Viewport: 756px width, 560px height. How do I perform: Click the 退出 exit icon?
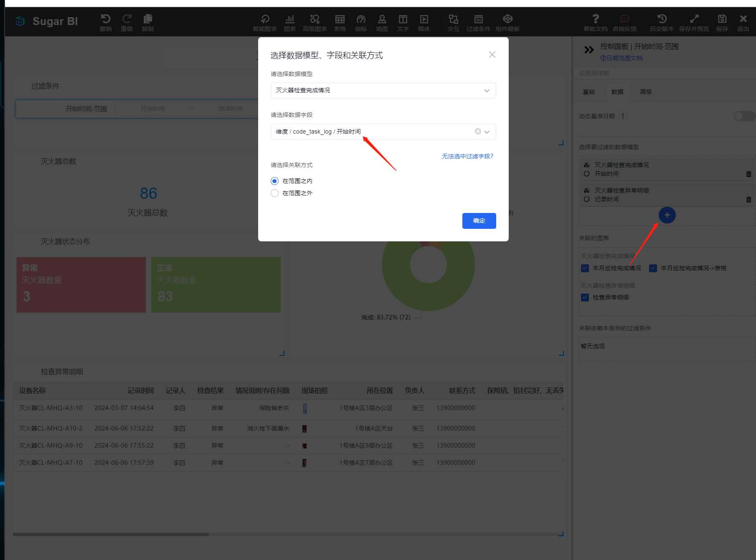pyautogui.click(x=743, y=19)
